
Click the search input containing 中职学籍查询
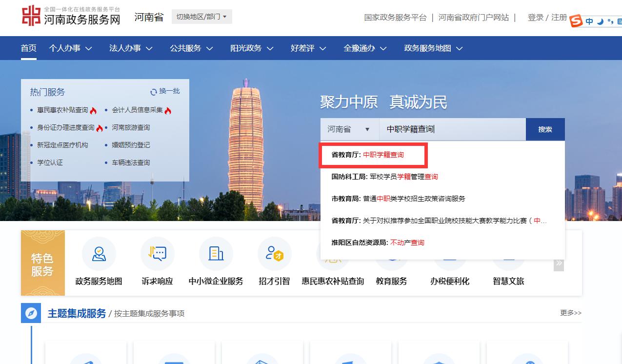[x=452, y=129]
